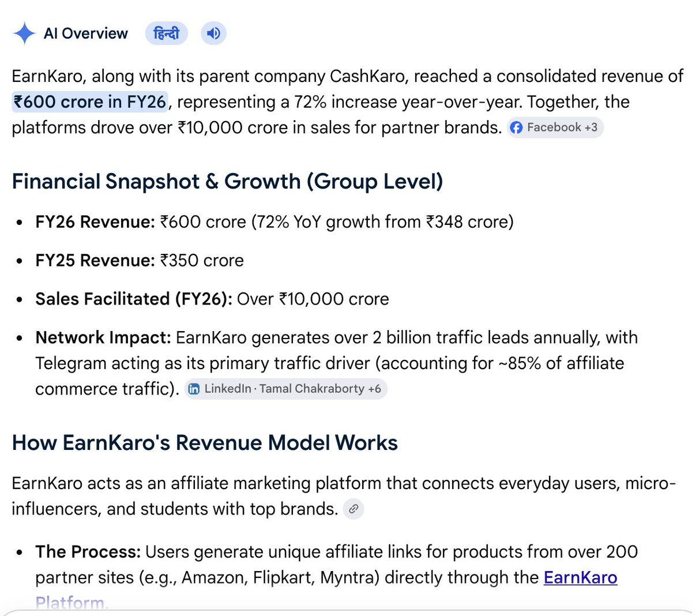Open the EarnKaro Platform hyperlink
The width and height of the screenshot is (692, 616).
(580, 577)
